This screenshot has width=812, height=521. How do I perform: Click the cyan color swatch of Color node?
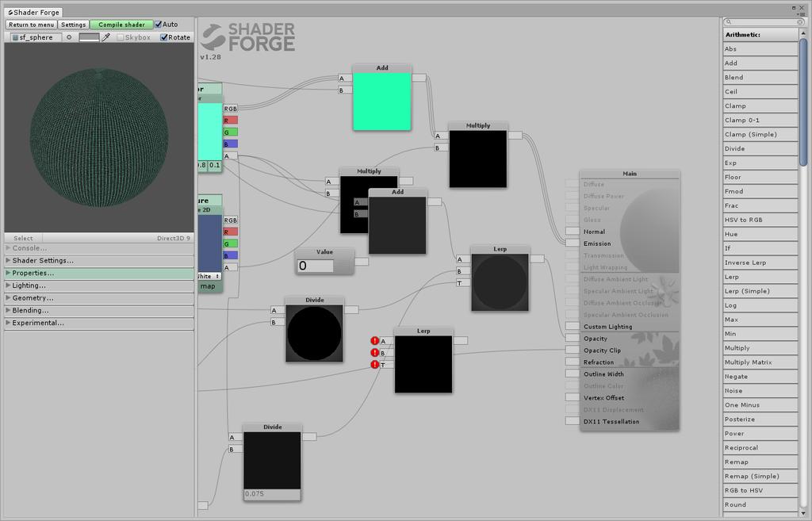point(209,131)
